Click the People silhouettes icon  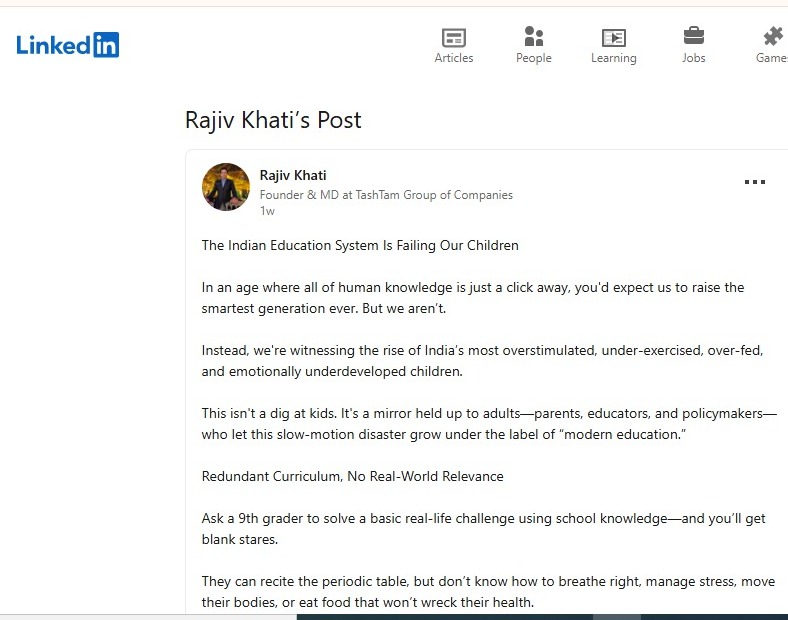point(534,37)
